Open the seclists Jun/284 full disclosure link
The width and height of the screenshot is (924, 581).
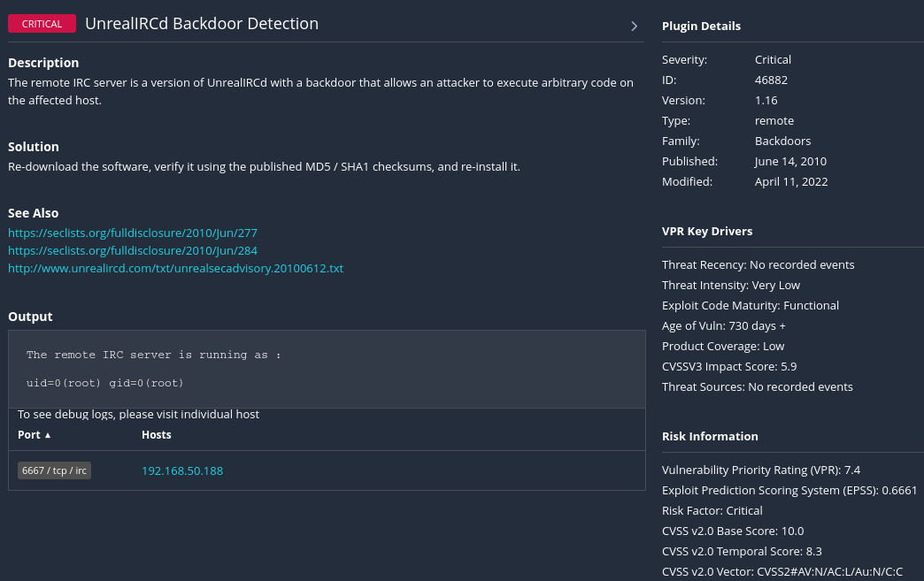(133, 250)
